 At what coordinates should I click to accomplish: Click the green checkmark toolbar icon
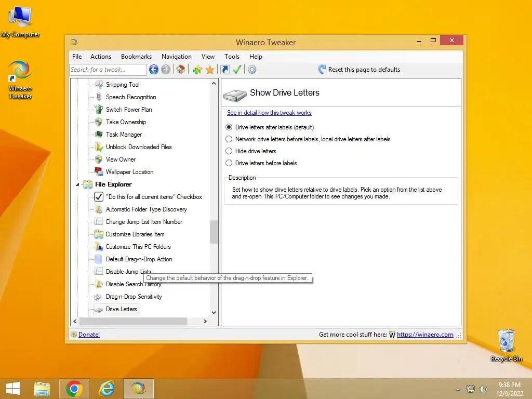[x=237, y=69]
